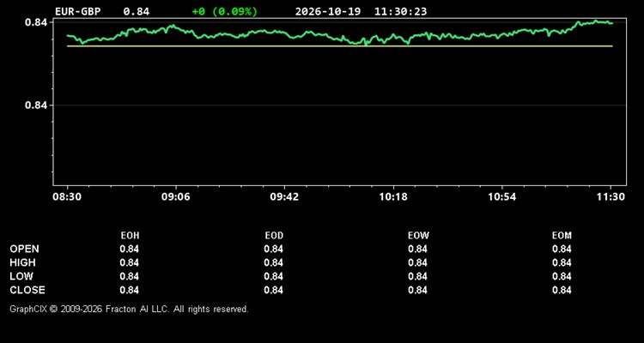Click the 10:18 time axis label
This screenshot has height=343, width=644.
click(x=393, y=196)
